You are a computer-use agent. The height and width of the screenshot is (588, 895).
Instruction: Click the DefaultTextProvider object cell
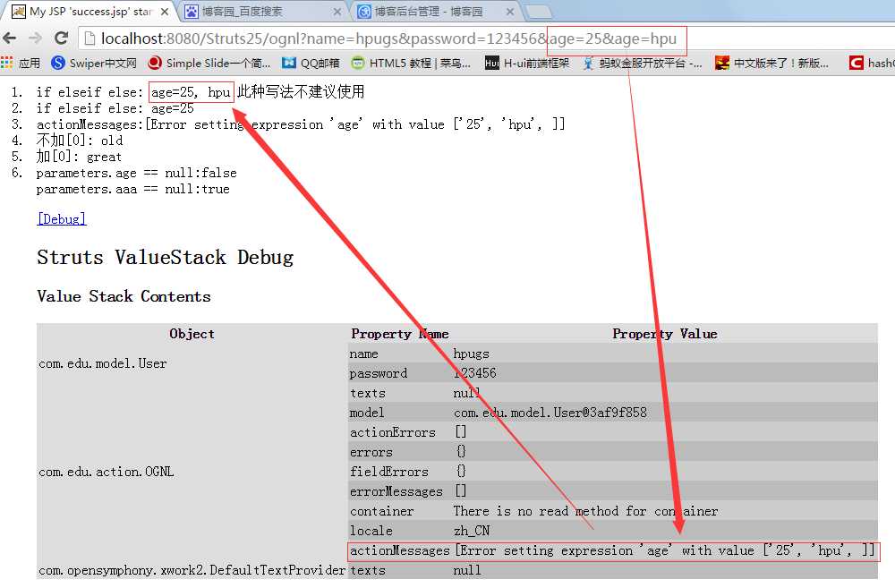click(192, 570)
